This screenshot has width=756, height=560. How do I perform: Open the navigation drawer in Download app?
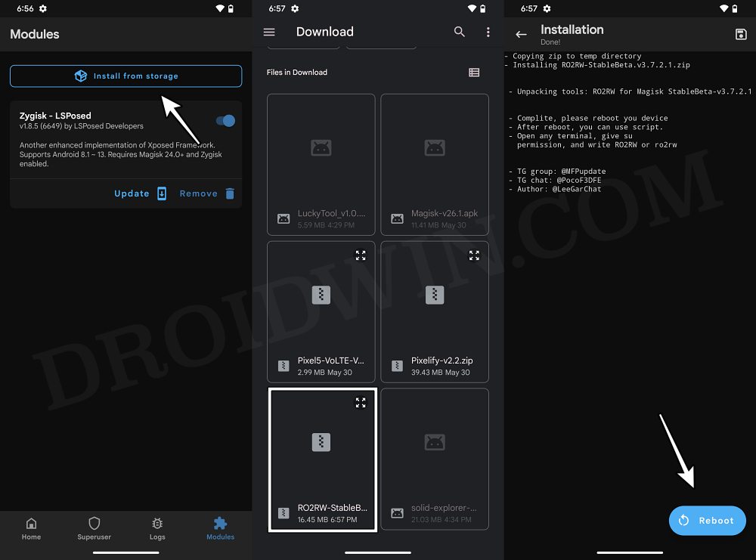point(269,32)
